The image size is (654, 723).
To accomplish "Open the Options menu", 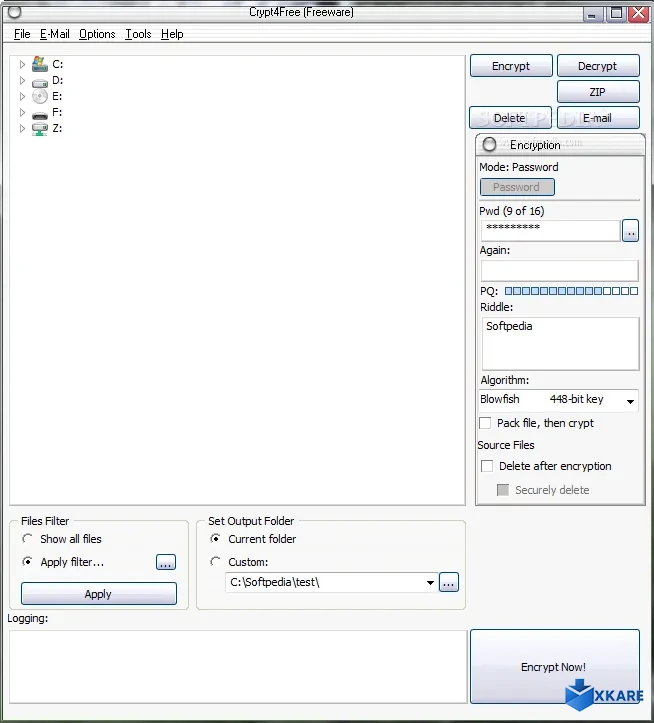I will (x=97, y=34).
